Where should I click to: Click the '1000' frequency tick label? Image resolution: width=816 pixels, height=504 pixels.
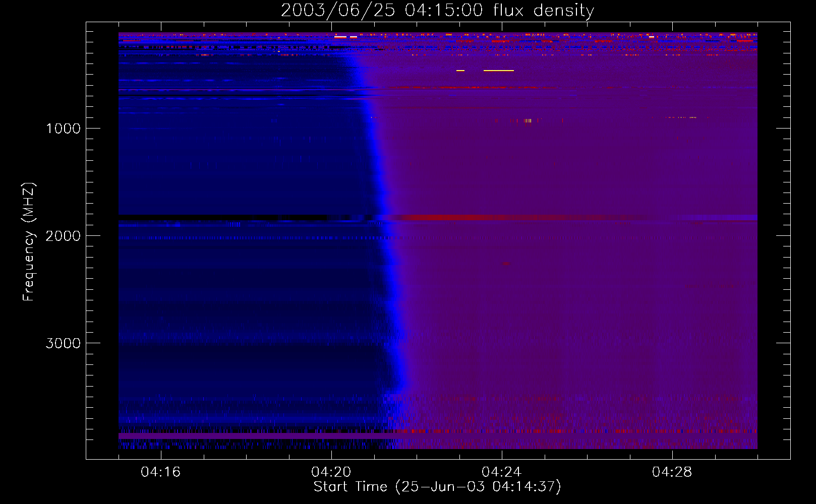pos(63,128)
